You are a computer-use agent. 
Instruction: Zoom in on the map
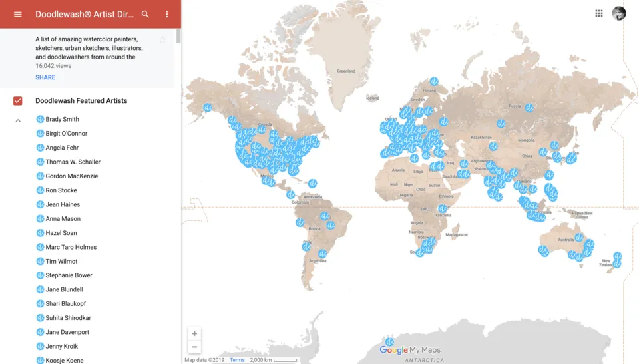coord(194,333)
